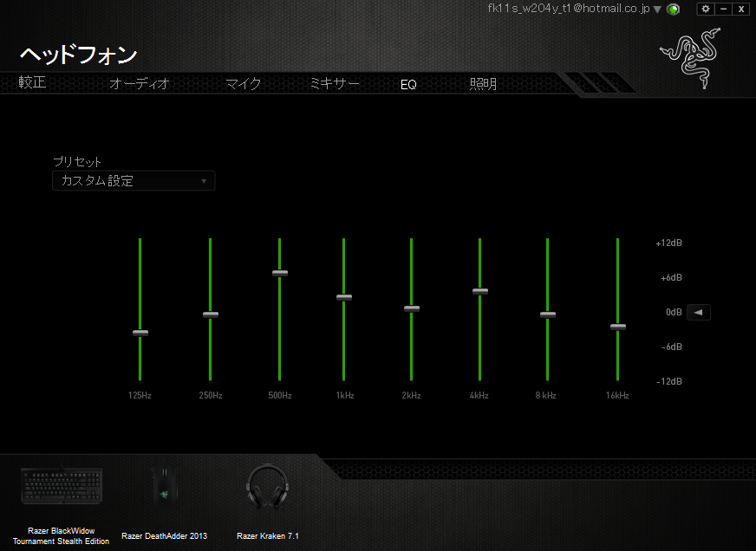This screenshot has height=551, width=756.
Task: Click the -6dB scale label
Action: [x=671, y=347]
